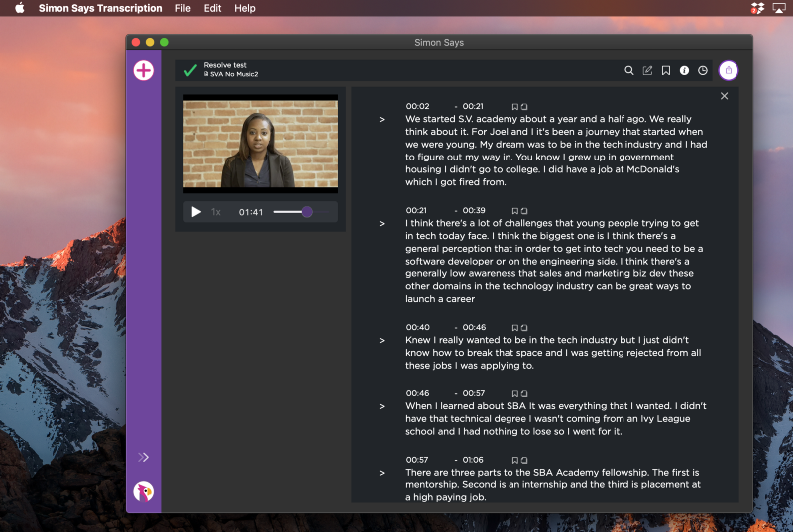Viewport: 793px width, 532px height.
Task: Open the Help menu
Action: pyautogui.click(x=245, y=8)
